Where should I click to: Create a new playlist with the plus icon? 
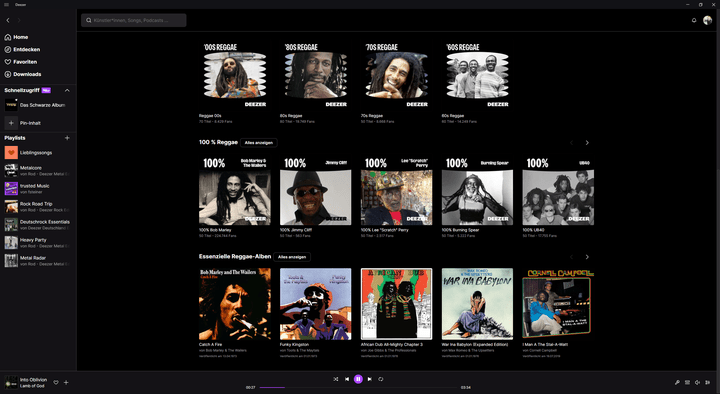67,138
